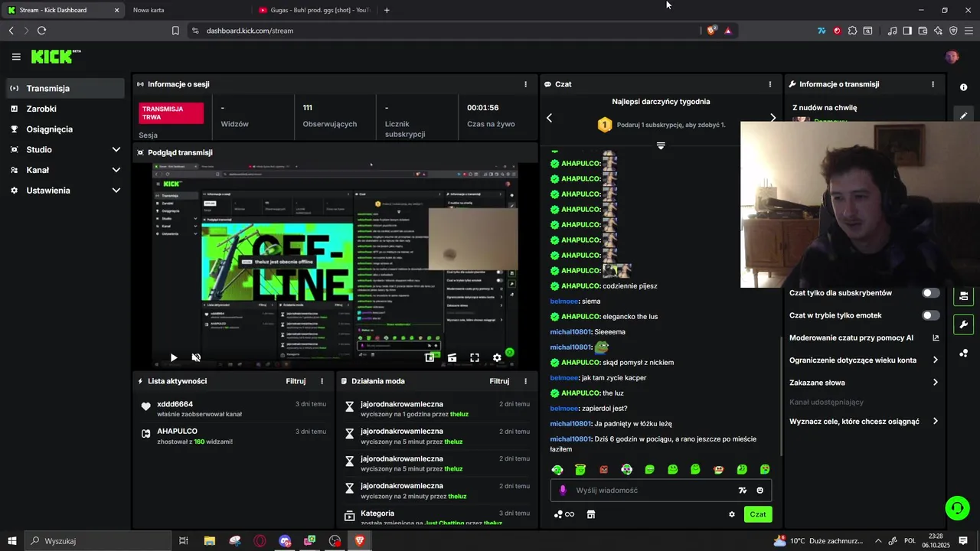Open the user profile avatar menu
Screen dimensions: 980x551
pos(952,57)
